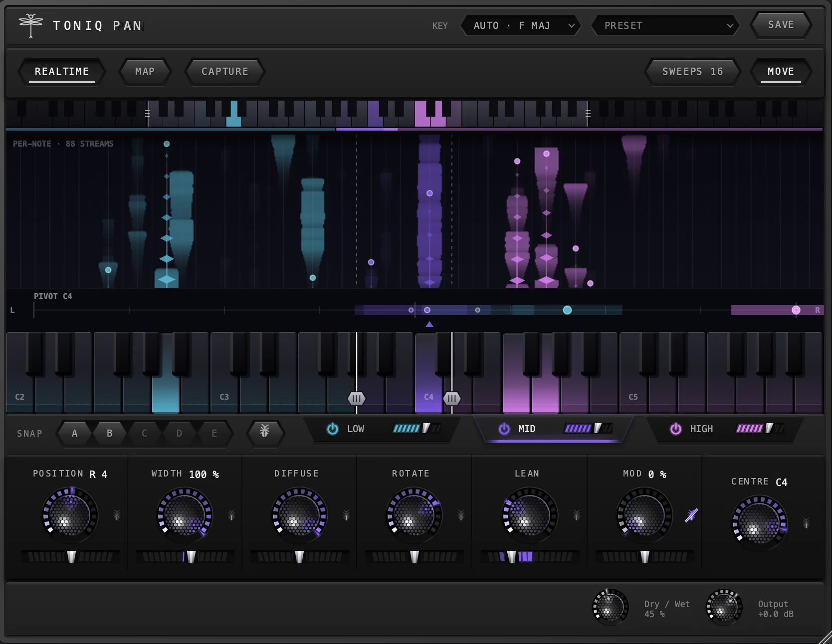Viewport: 832px width, 644px height.
Task: Click the dragonfly modulation icon beside the Centre knob
Action: 806,523
